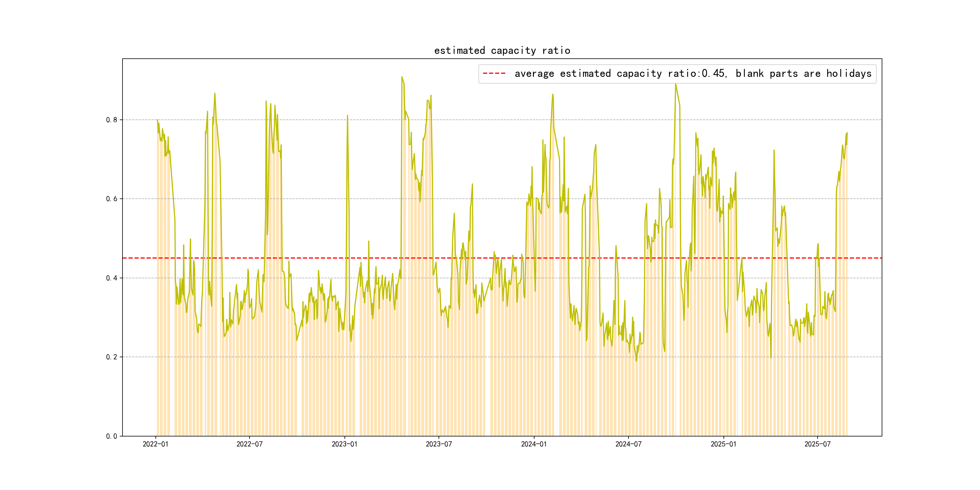
Task: Click the 0.8 y-axis tick label
Action: [x=112, y=120]
